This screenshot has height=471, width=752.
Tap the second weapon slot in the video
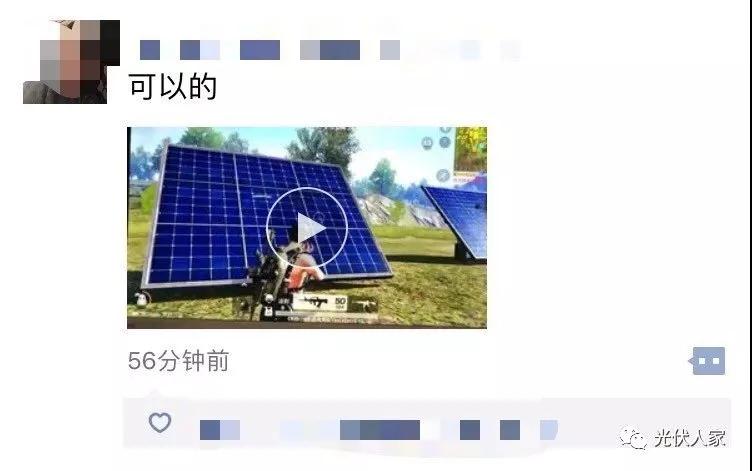tap(363, 304)
